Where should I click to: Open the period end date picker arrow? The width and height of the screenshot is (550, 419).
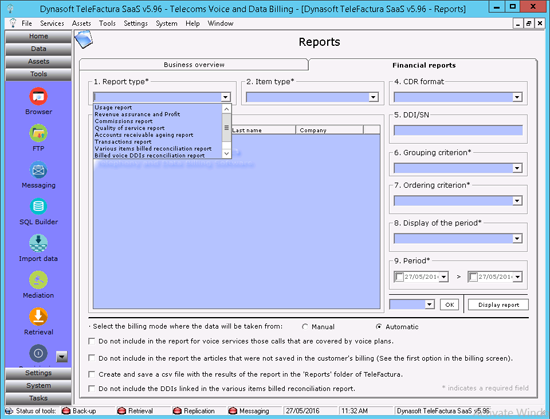518,277
